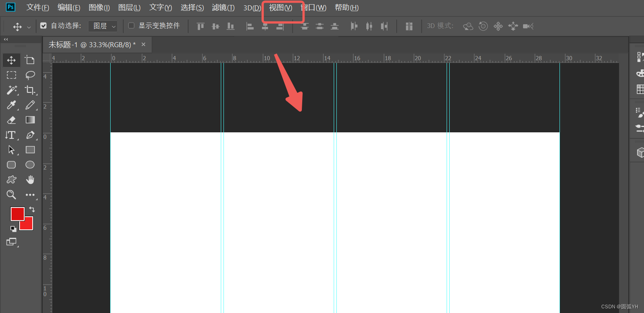Click the foreground red color swatch

tap(17, 214)
